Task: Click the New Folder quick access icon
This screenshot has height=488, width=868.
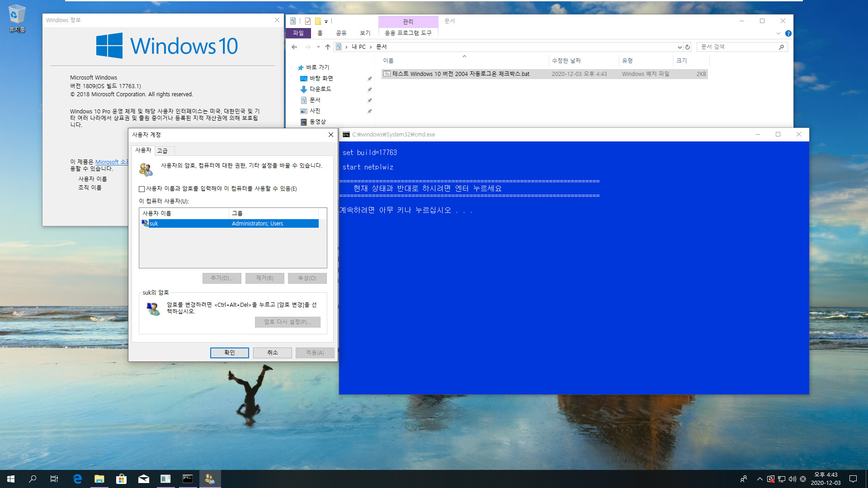Action: (x=318, y=21)
